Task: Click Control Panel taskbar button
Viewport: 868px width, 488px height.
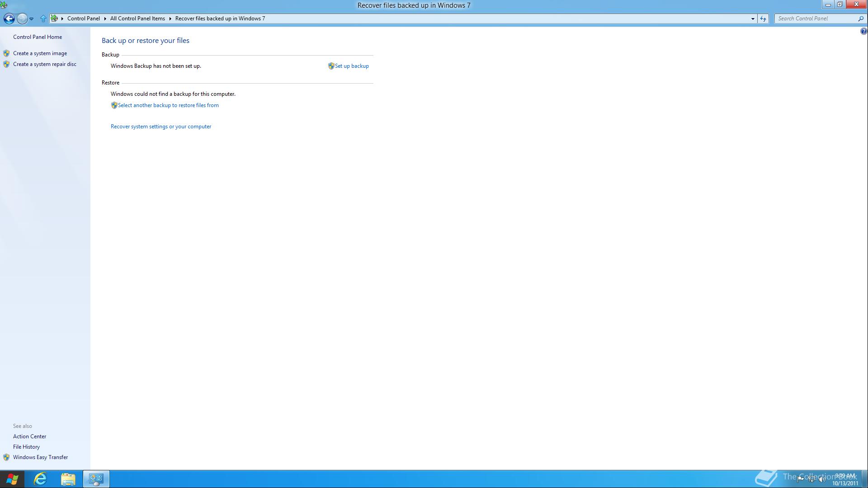Action: click(96, 479)
